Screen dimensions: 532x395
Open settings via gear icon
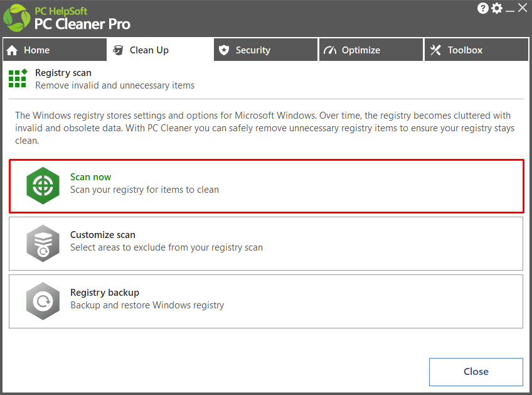497,8
